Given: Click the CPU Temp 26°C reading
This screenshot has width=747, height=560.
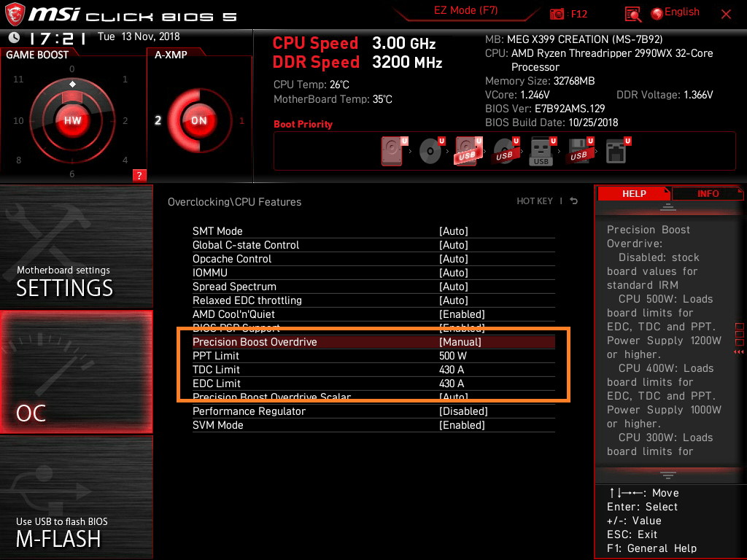Looking at the screenshot, I should click(311, 85).
